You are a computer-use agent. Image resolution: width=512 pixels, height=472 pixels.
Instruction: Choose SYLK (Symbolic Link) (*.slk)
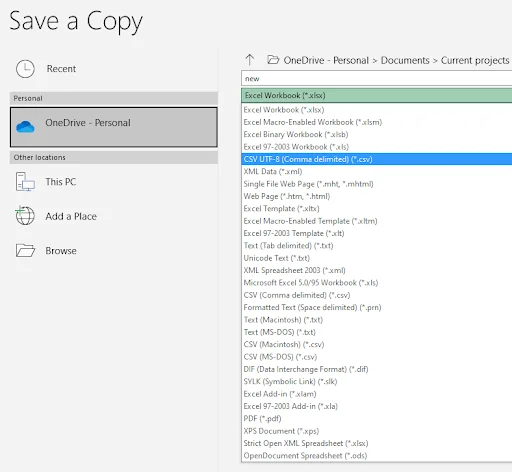coord(377,381)
